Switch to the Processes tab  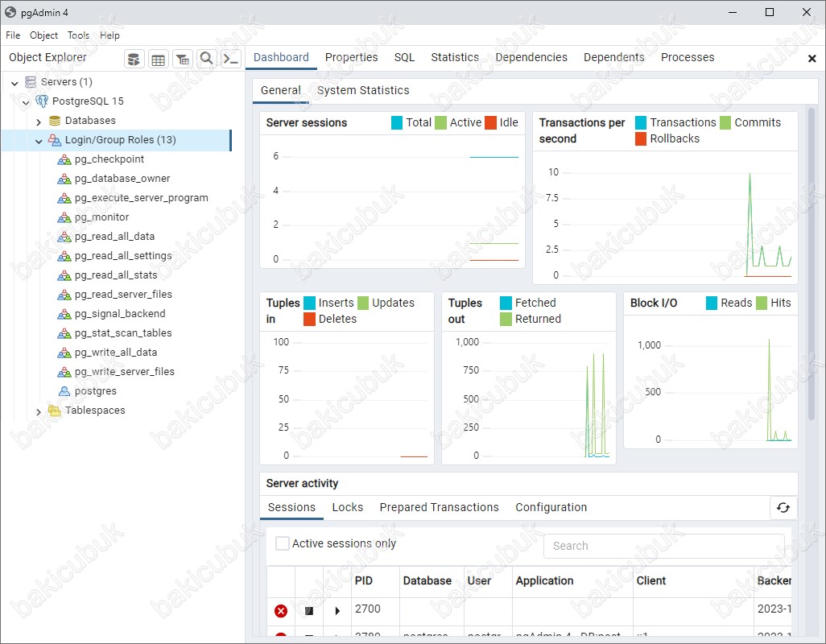pos(688,57)
